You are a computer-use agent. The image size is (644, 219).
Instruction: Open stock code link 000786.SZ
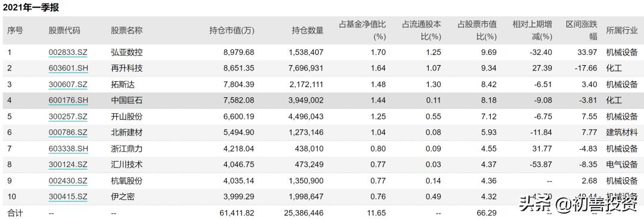68,132
